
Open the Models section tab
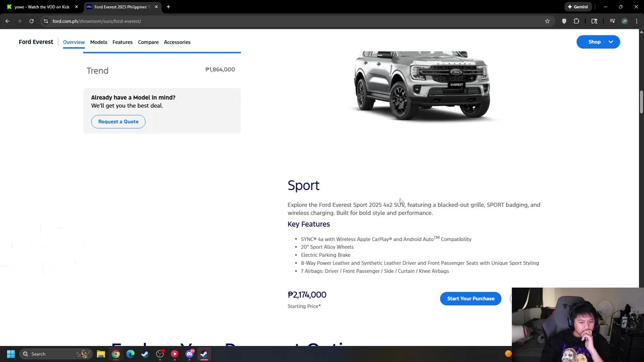pyautogui.click(x=99, y=42)
